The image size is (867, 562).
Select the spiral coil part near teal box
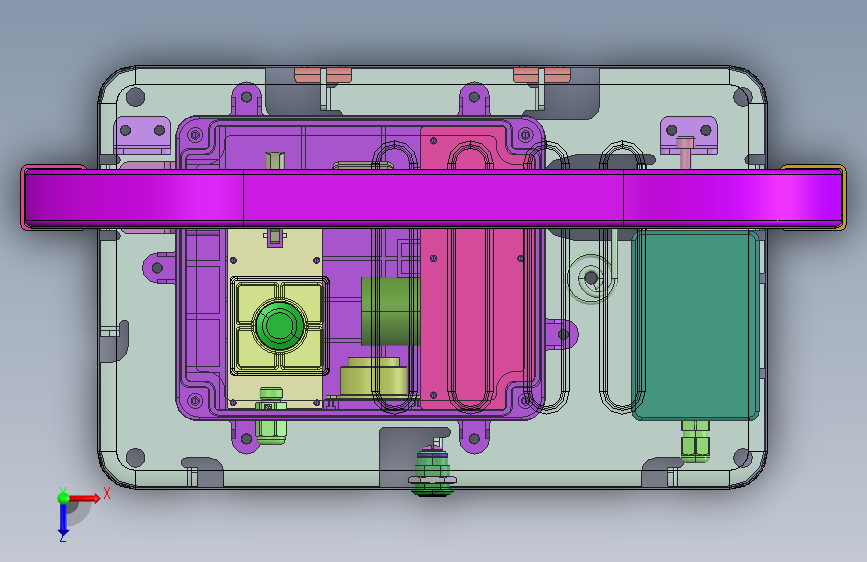tap(592, 278)
